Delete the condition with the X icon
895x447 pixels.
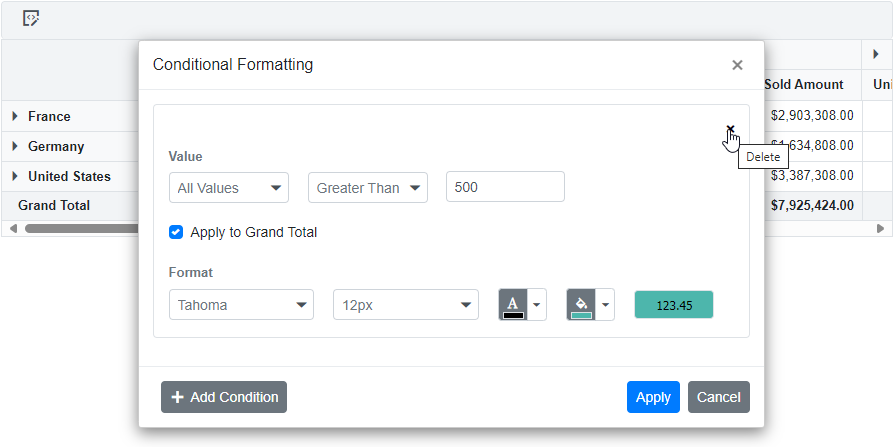(730, 129)
